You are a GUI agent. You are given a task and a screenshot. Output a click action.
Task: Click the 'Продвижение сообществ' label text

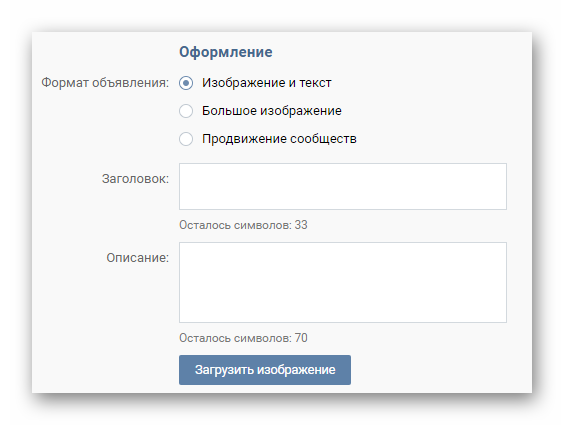[x=279, y=139]
